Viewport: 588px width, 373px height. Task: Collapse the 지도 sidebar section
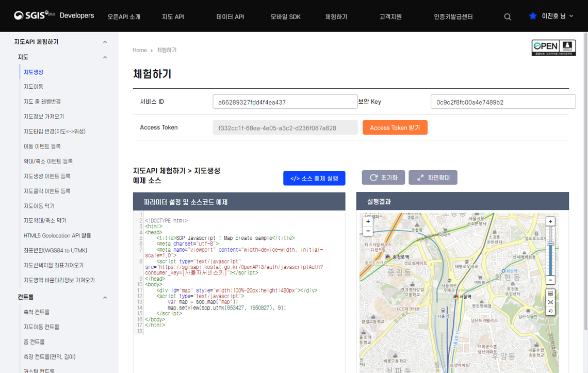tap(105, 57)
